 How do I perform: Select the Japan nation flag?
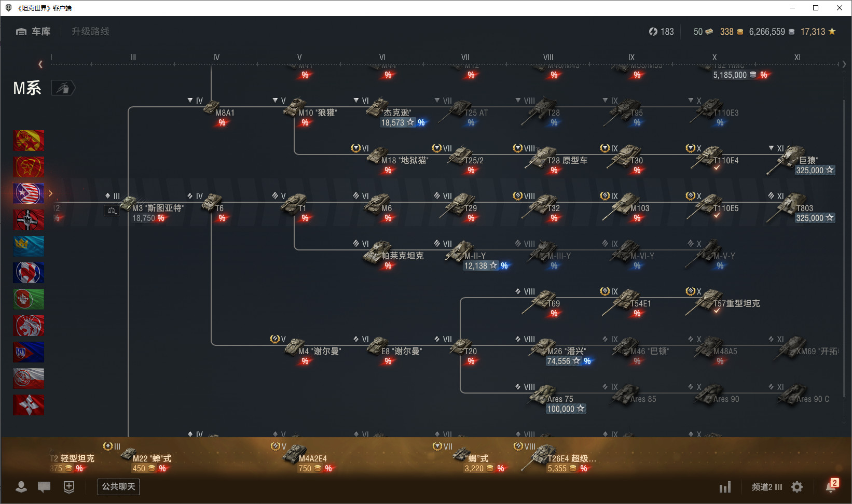tap(29, 405)
